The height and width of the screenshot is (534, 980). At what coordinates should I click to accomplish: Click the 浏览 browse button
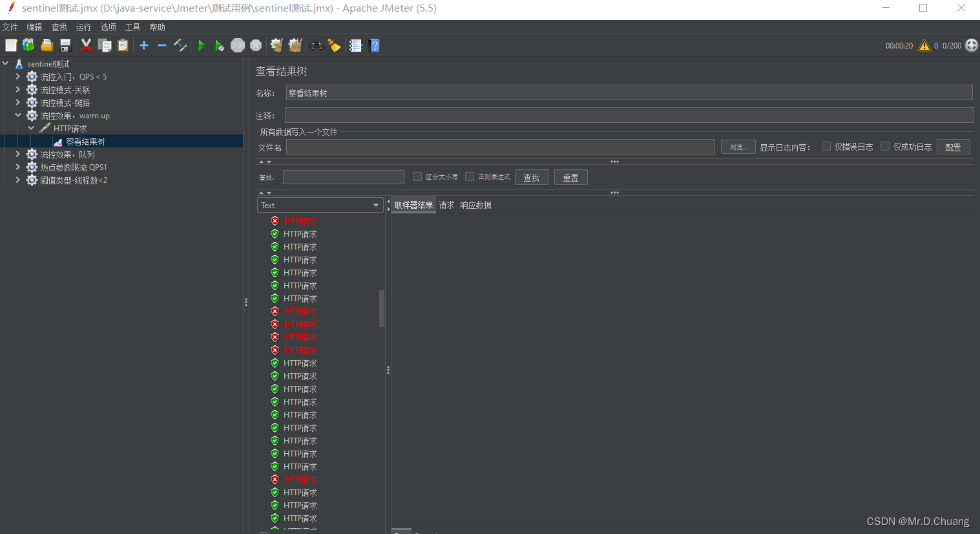[738, 147]
